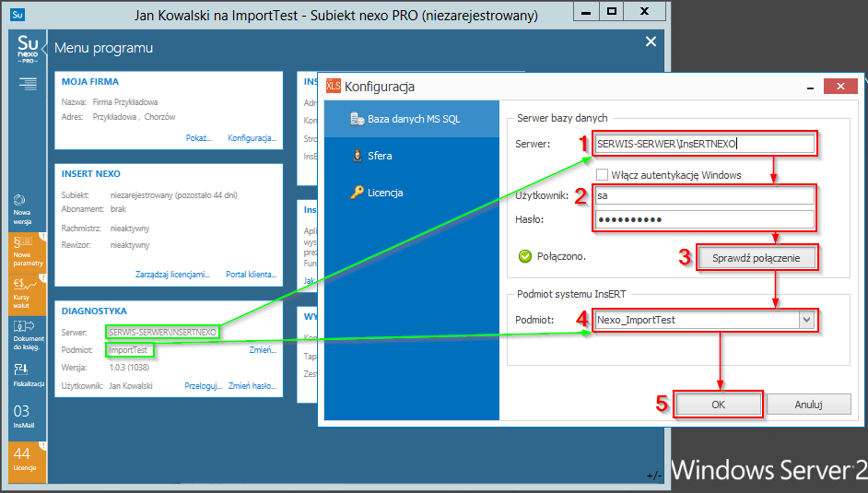
Task: Minimize the Konfiguracja dialog
Action: click(810, 88)
